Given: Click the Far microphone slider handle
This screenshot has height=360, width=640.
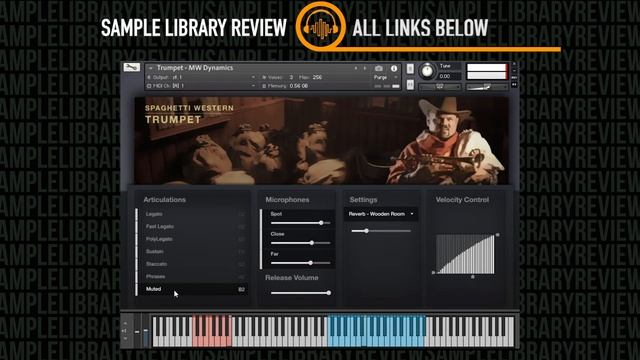Looking at the screenshot, I should tap(311, 263).
